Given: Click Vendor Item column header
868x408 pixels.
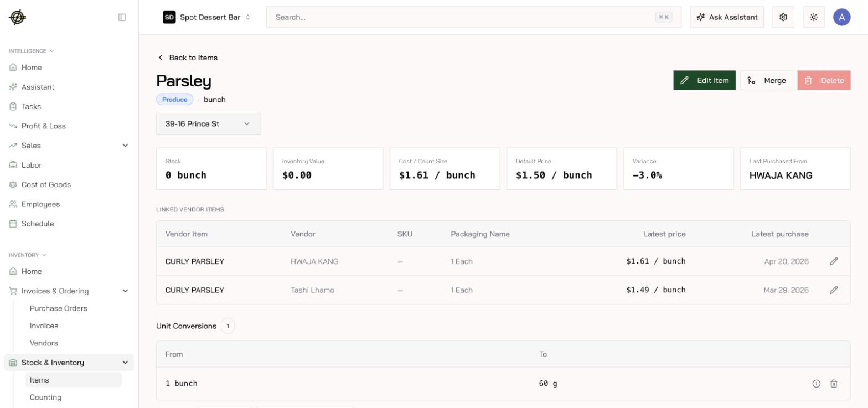Looking at the screenshot, I should click(187, 234).
